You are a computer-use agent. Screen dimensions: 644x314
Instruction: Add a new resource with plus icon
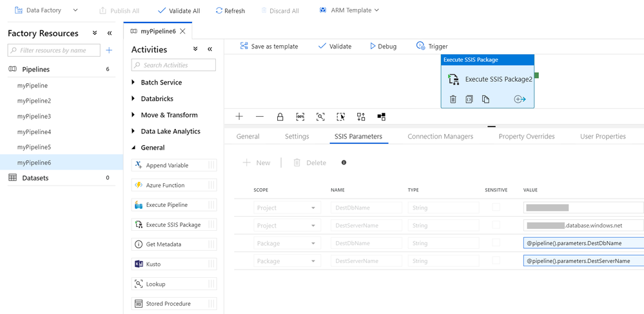(x=109, y=50)
